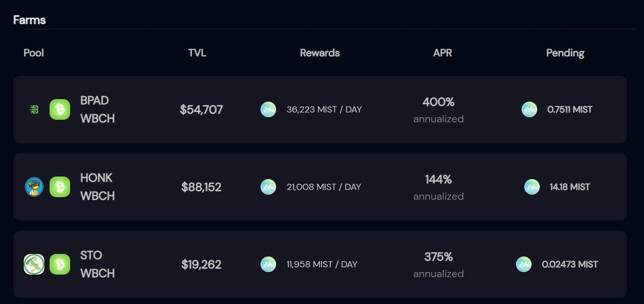The width and height of the screenshot is (644, 304).
Task: Click the STO token icon
Action: click(x=34, y=264)
